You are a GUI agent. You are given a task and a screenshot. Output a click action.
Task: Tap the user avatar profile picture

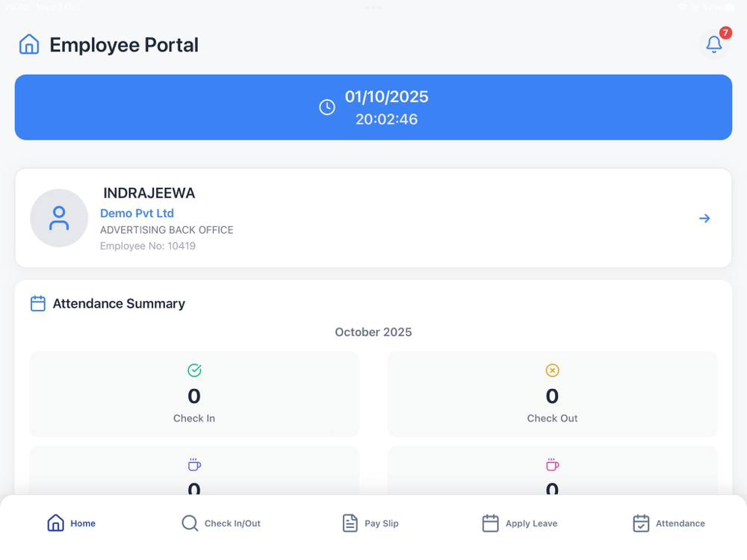pyautogui.click(x=59, y=218)
